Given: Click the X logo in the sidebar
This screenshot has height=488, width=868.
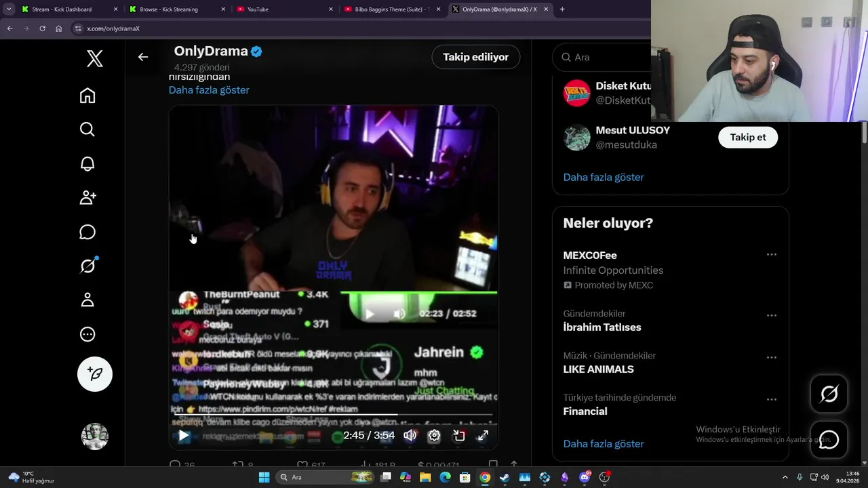Looking at the screenshot, I should pyautogui.click(x=95, y=58).
